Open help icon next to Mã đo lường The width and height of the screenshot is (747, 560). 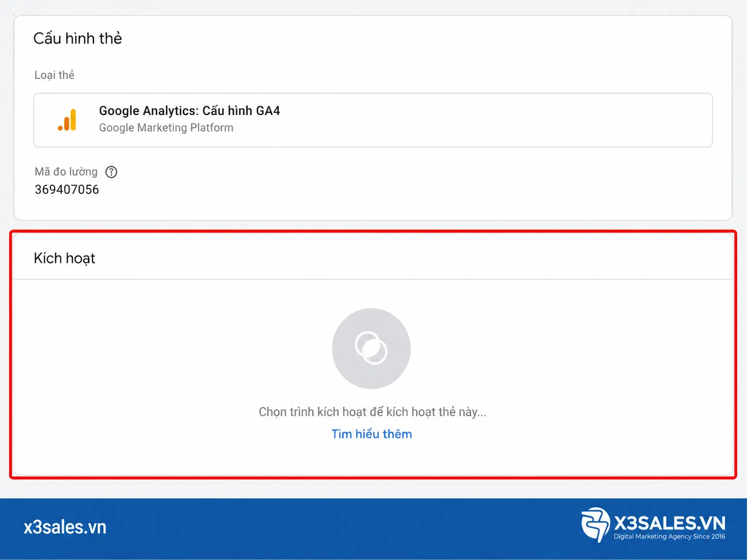click(111, 172)
